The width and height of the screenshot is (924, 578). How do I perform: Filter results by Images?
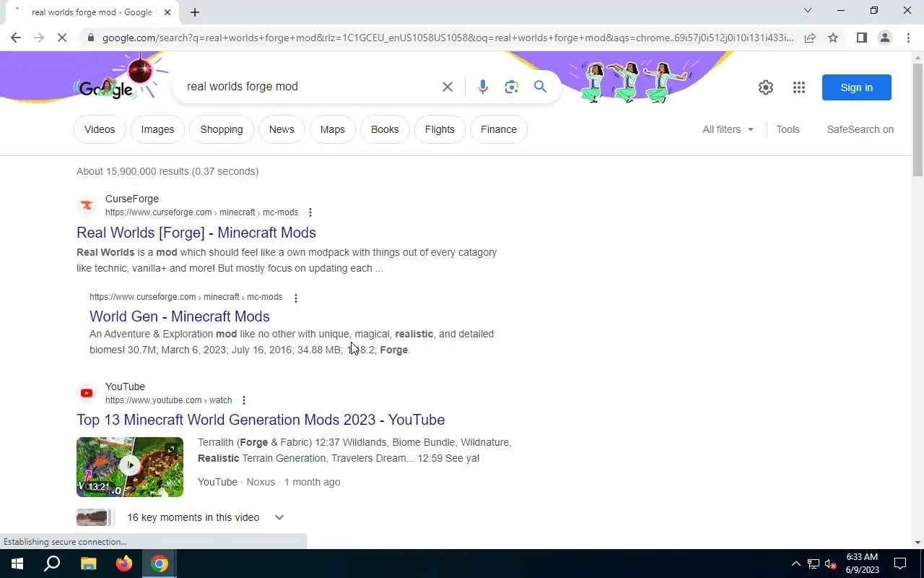[x=157, y=129]
